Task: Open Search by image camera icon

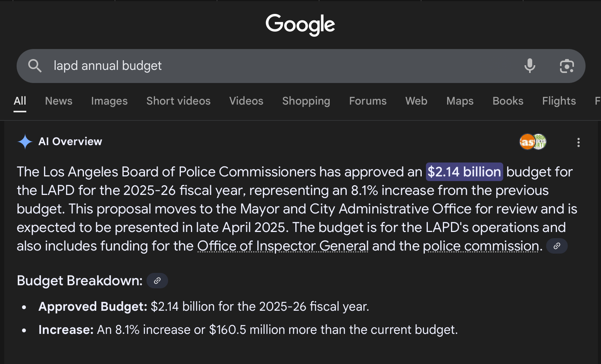Action: 567,66
